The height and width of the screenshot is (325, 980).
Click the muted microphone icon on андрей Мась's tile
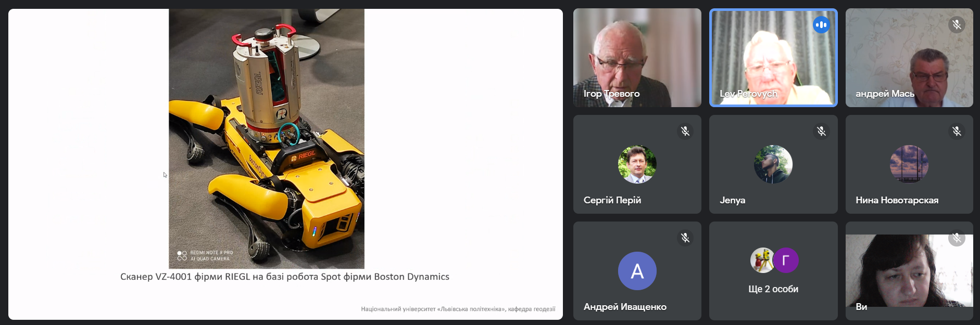click(x=957, y=24)
